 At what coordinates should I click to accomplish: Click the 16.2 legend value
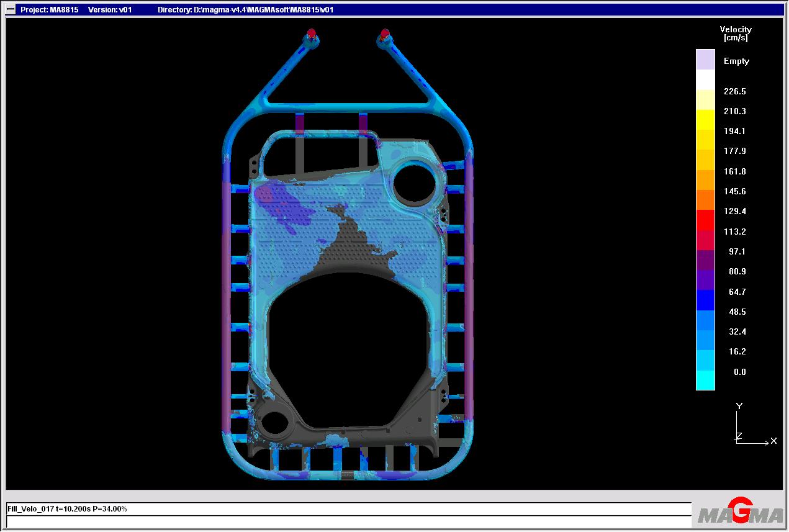click(x=737, y=351)
